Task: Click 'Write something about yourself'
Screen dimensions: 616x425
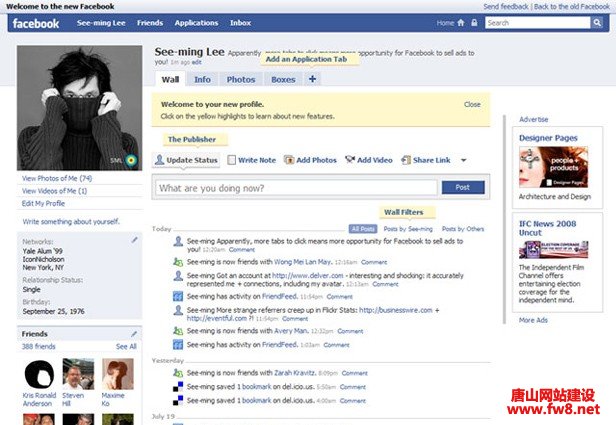Action: click(x=71, y=222)
